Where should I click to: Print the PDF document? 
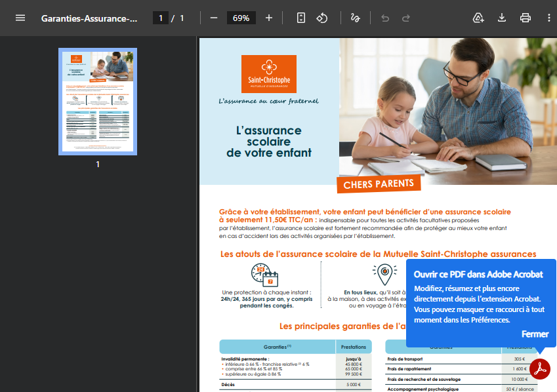[526, 18]
